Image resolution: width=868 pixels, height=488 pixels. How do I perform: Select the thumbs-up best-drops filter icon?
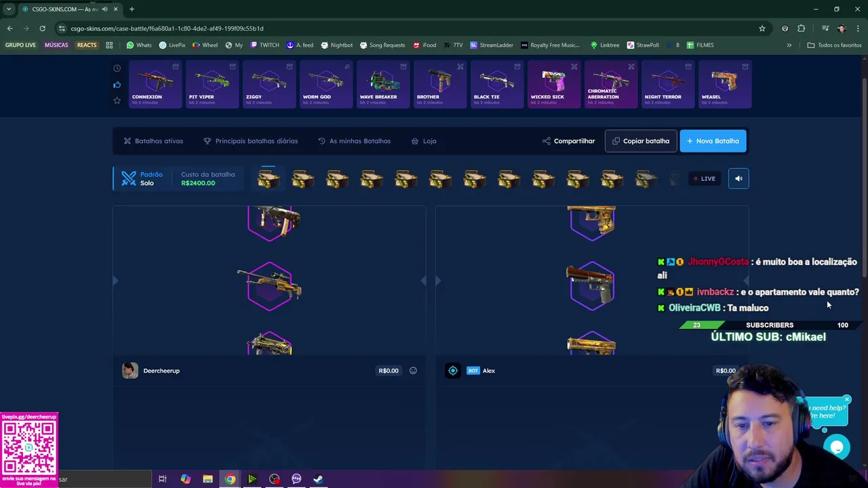click(117, 85)
